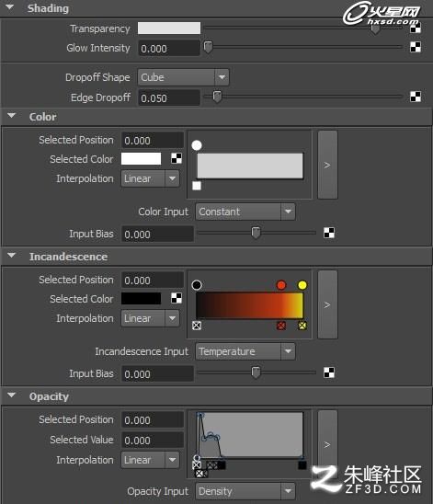
Task: Open the Opacity Input Density dropdown
Action: pos(245,491)
